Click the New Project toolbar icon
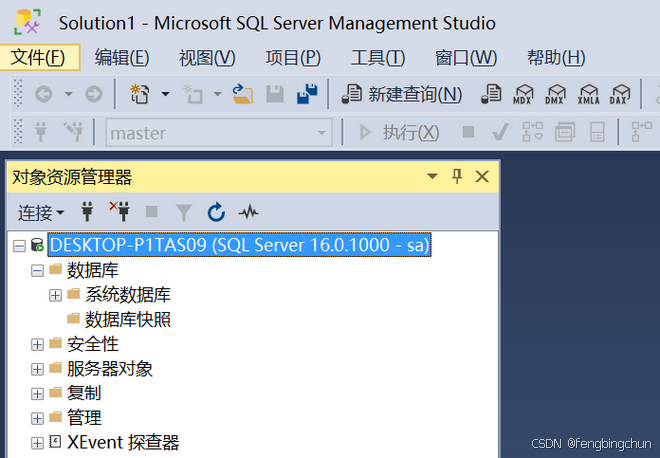This screenshot has width=660, height=458. coord(140,93)
